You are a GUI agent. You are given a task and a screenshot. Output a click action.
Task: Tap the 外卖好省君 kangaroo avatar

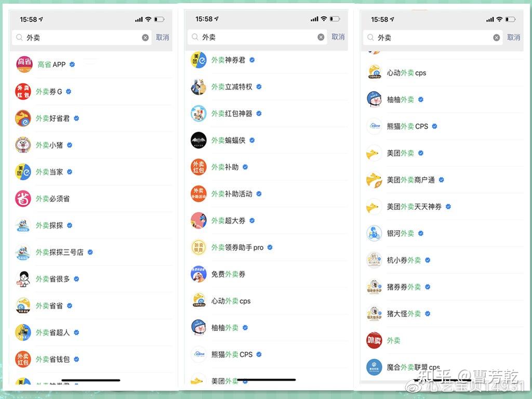tap(23, 118)
